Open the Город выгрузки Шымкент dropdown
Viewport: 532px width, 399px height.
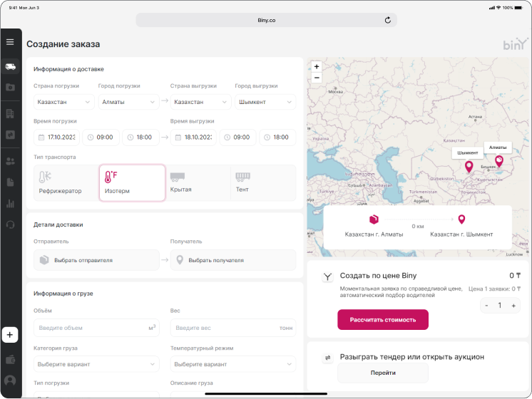click(x=265, y=102)
